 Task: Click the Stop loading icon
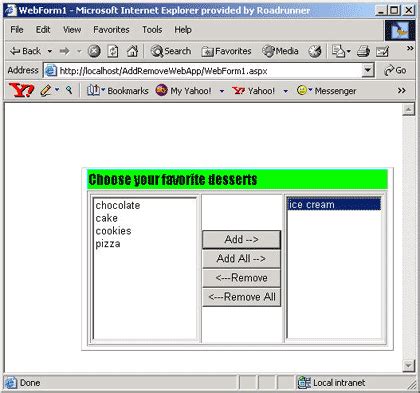pos(94,51)
